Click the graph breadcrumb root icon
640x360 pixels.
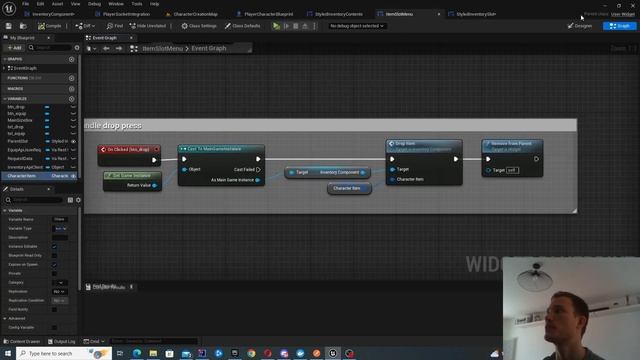(134, 49)
